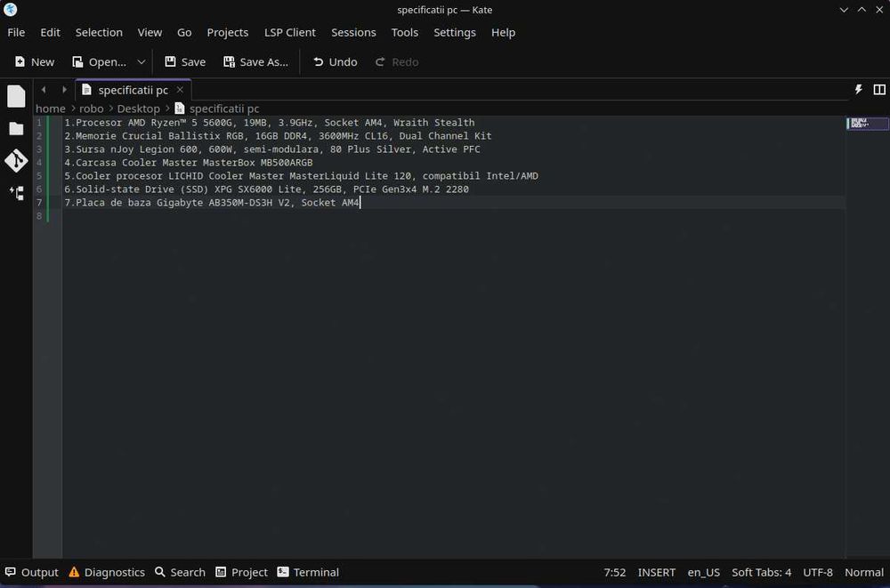Open the Documents sidebar panel
This screenshot has height=588, width=890.
[16, 96]
